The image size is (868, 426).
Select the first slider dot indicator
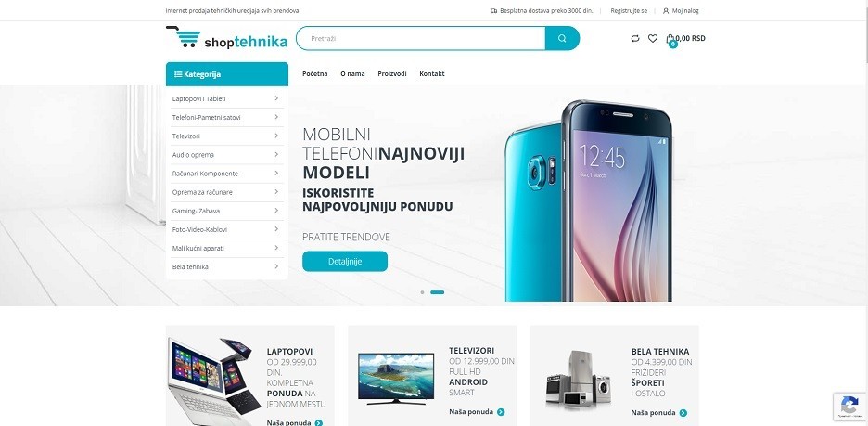point(422,292)
